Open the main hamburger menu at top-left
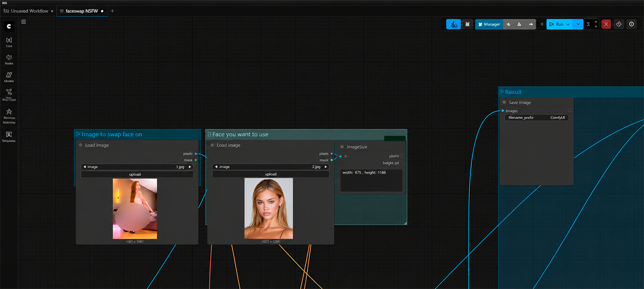The width and height of the screenshot is (644, 289). click(x=4, y=3)
